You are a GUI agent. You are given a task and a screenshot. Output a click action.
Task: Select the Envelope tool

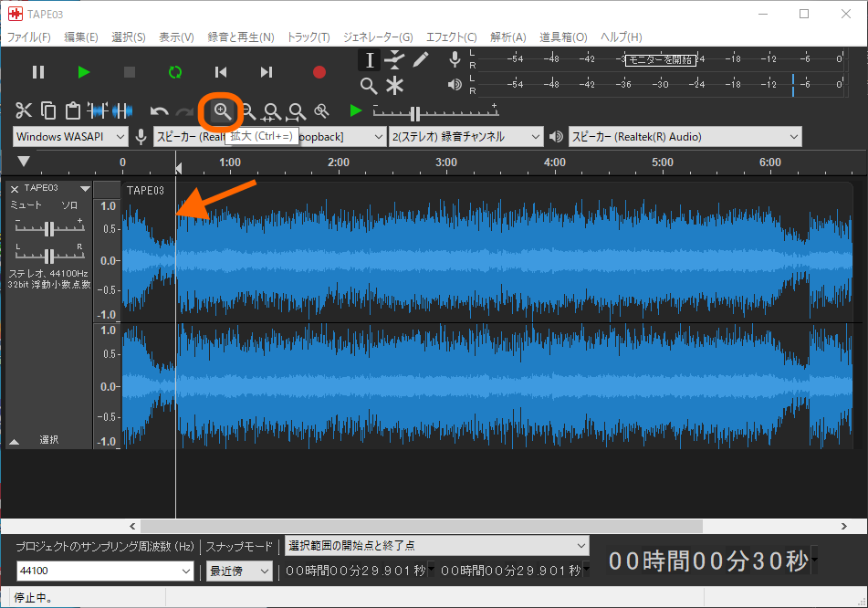[x=394, y=60]
